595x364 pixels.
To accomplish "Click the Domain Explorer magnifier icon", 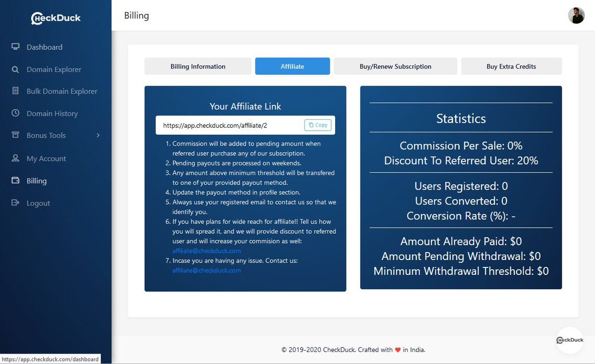I will pyautogui.click(x=15, y=69).
